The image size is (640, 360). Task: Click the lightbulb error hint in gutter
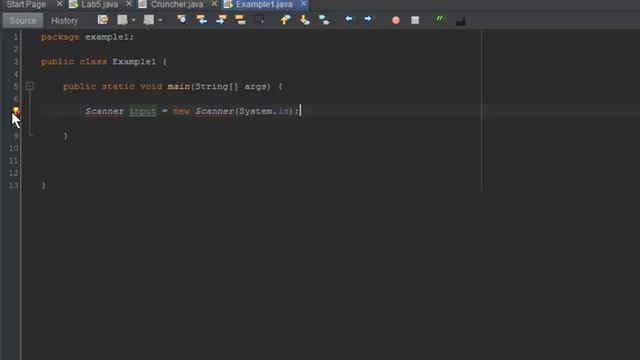[16, 111]
